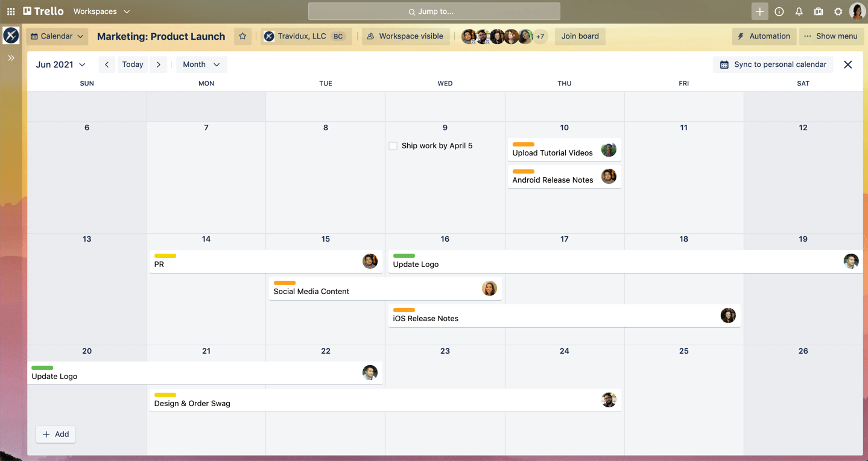Check the 'Ship work by April 5' checkbox
The width and height of the screenshot is (868, 461).
[393, 146]
